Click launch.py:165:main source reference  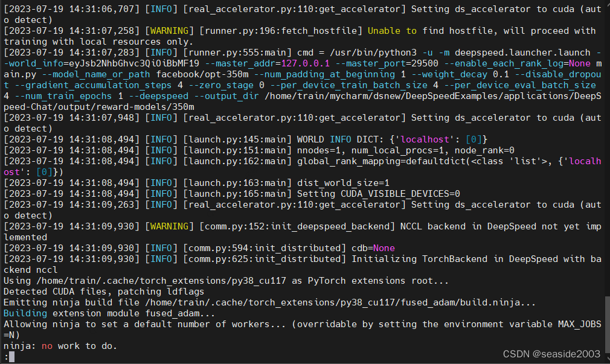pos(237,194)
